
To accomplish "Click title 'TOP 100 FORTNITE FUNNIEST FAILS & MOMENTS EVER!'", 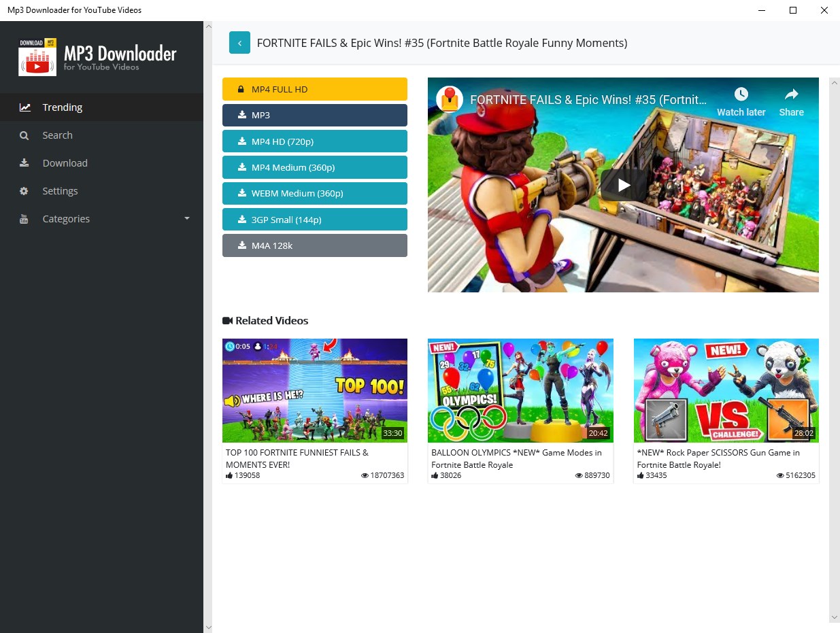I will click(297, 458).
